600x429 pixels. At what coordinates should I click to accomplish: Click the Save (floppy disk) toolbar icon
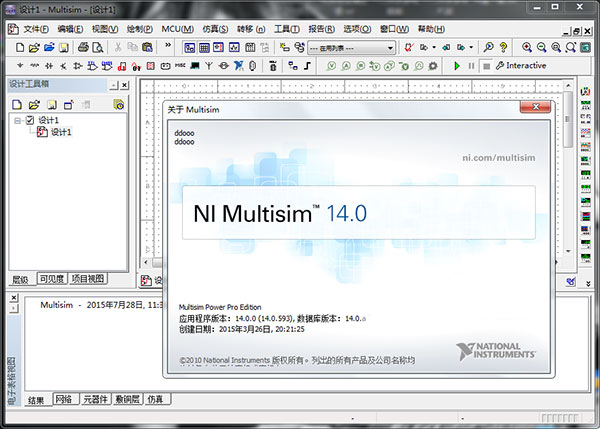pos(63,47)
